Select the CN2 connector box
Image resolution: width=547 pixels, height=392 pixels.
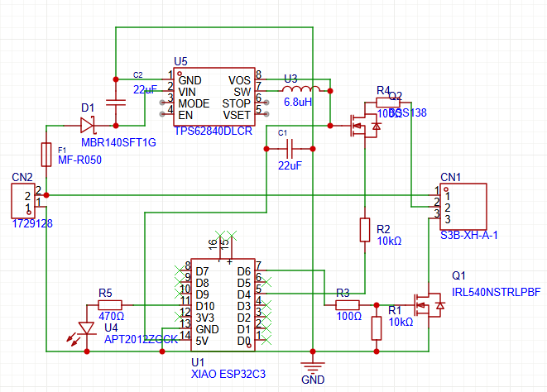click(23, 201)
